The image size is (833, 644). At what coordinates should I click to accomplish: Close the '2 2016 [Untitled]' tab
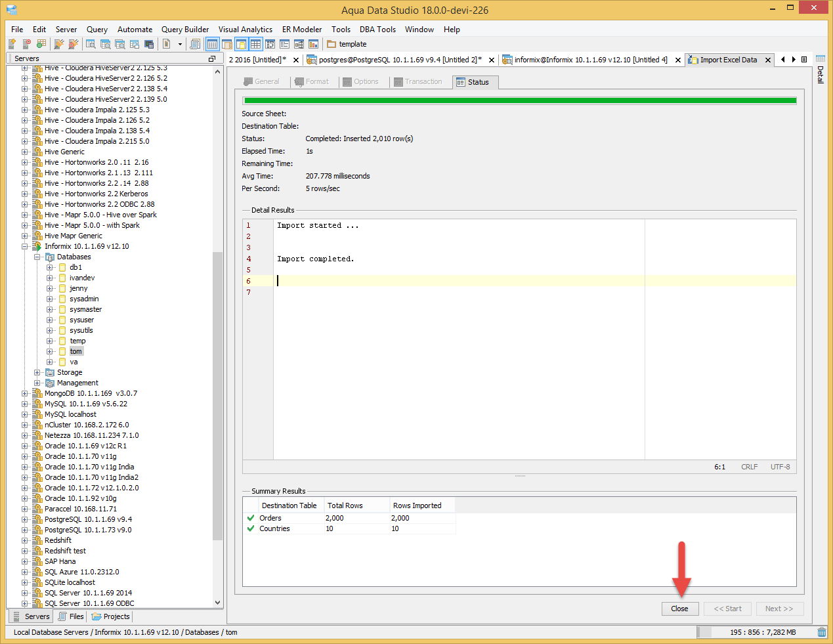[296, 60]
